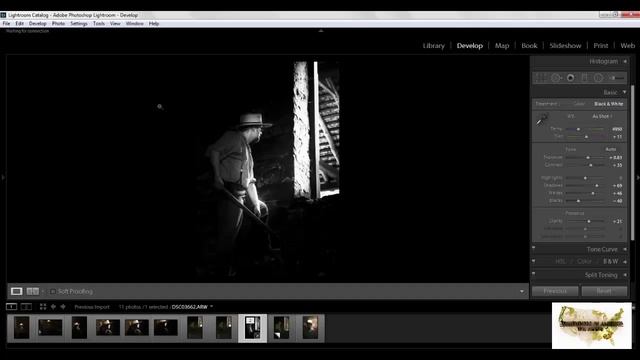Click the Auto tone button
640x360 pixels.
tap(611, 149)
